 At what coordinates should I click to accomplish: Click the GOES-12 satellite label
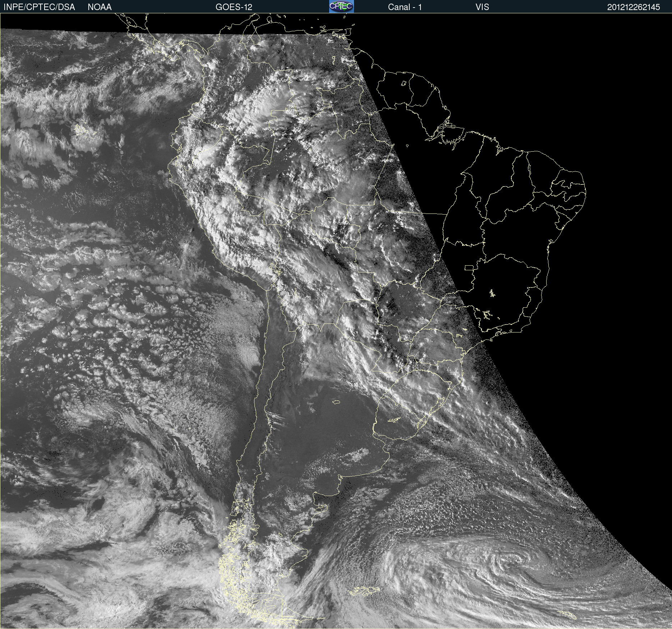234,7
